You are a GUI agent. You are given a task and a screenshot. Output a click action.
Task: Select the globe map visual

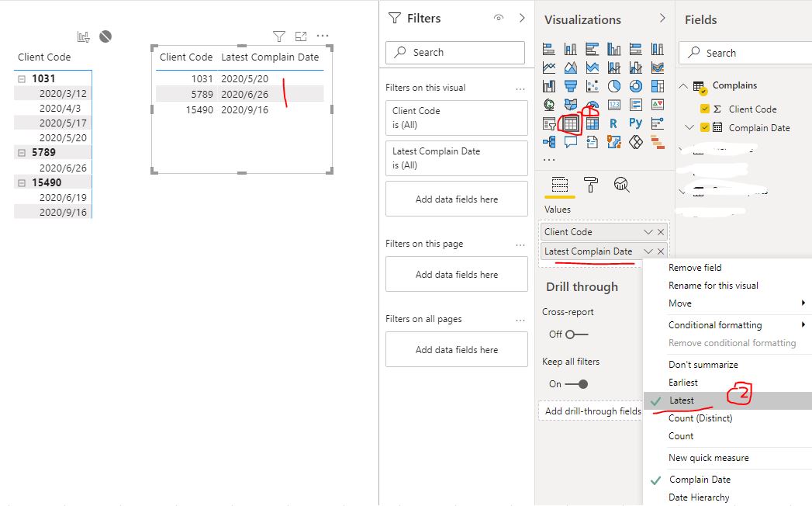coord(549,105)
